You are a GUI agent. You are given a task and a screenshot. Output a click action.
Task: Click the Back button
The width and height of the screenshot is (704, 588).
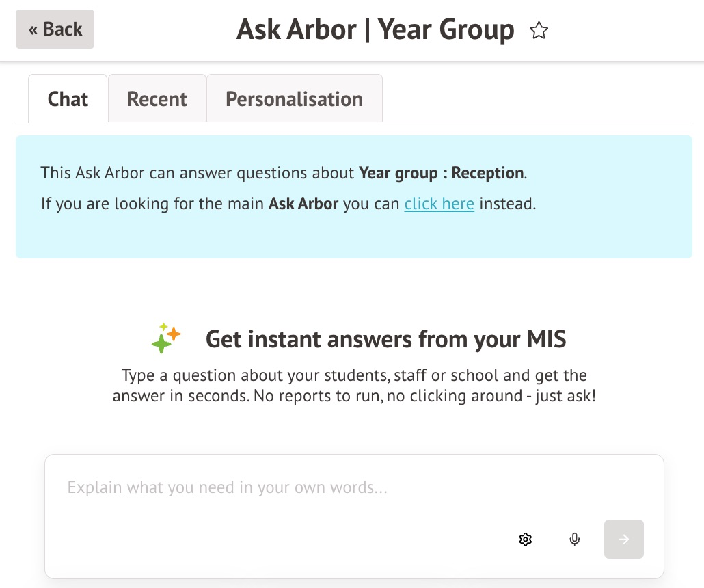55,29
